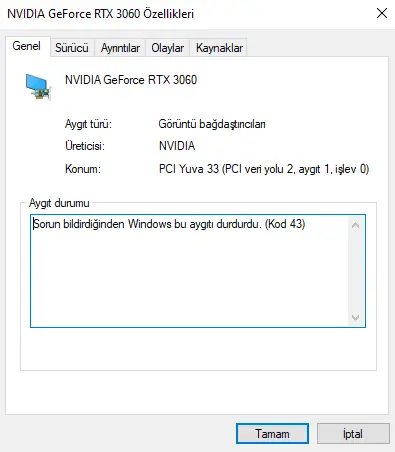Close the RTX 3060 properties window
Viewport: 395px width, 452px height.
click(x=382, y=13)
